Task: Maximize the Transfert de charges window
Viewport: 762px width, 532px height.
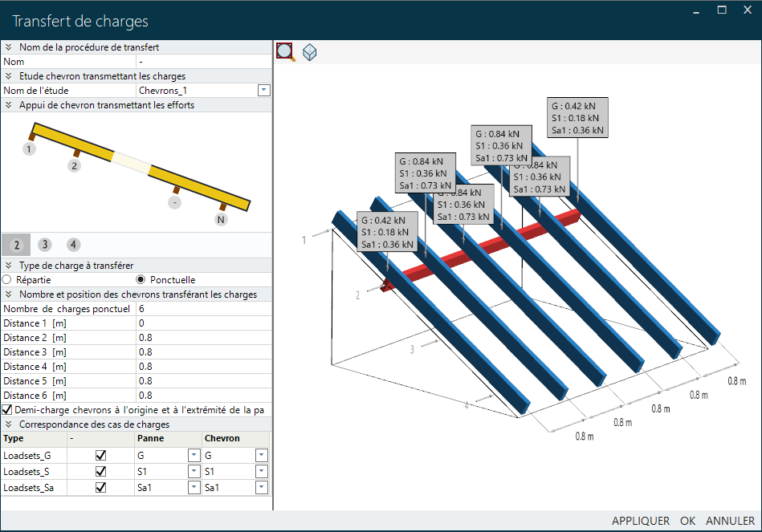Action: (722, 10)
